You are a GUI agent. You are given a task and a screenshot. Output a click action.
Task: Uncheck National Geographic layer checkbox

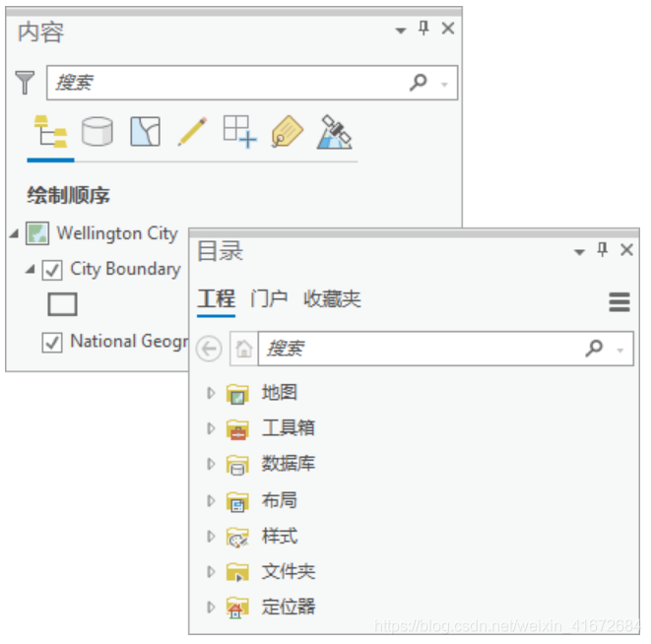tap(52, 343)
